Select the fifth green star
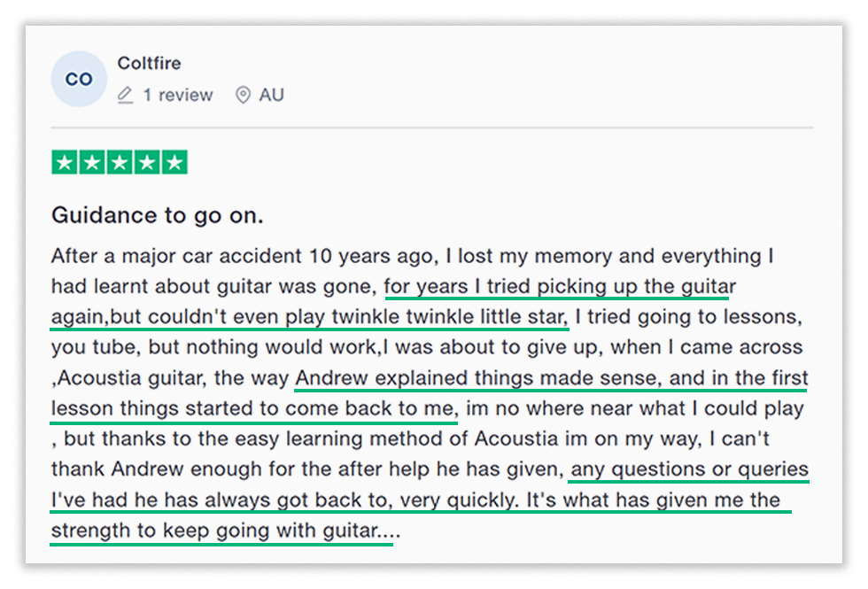868x589 pixels. pos(174,163)
